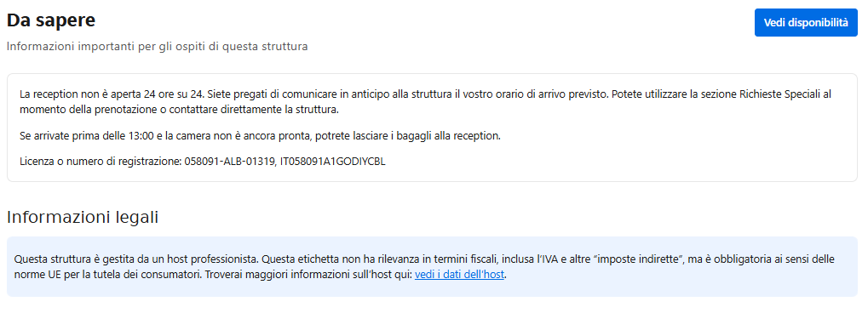Click the Licenza o numero di registrazione label
The height and width of the screenshot is (313, 868).
point(100,162)
